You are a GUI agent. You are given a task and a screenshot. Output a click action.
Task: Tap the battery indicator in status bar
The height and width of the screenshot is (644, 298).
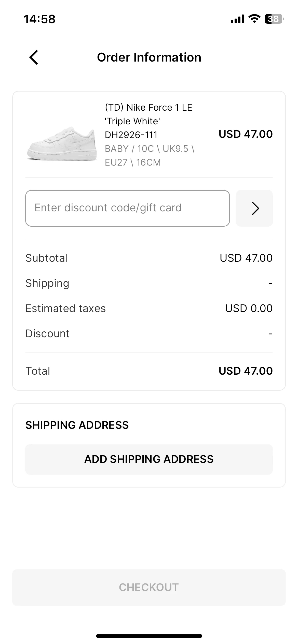pos(274,19)
